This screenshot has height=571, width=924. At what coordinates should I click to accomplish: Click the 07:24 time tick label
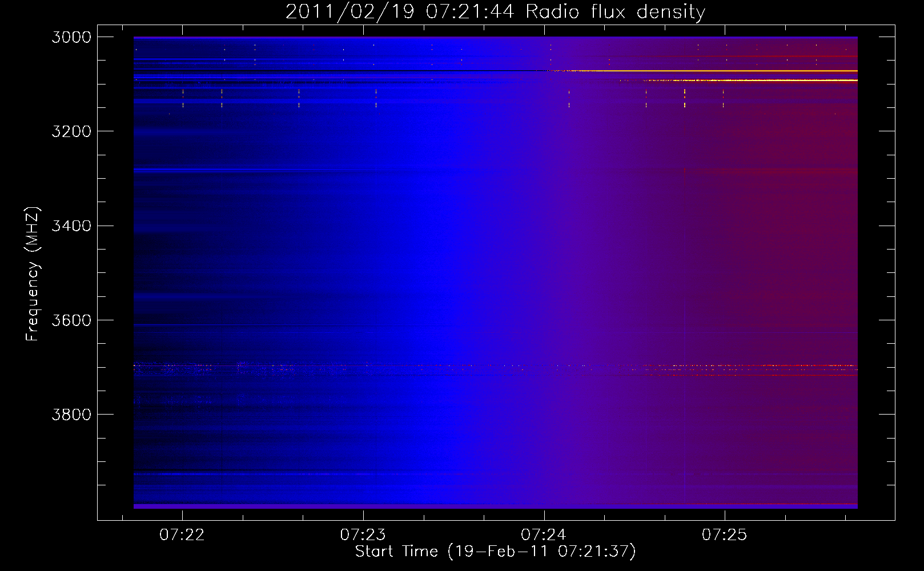pyautogui.click(x=544, y=535)
